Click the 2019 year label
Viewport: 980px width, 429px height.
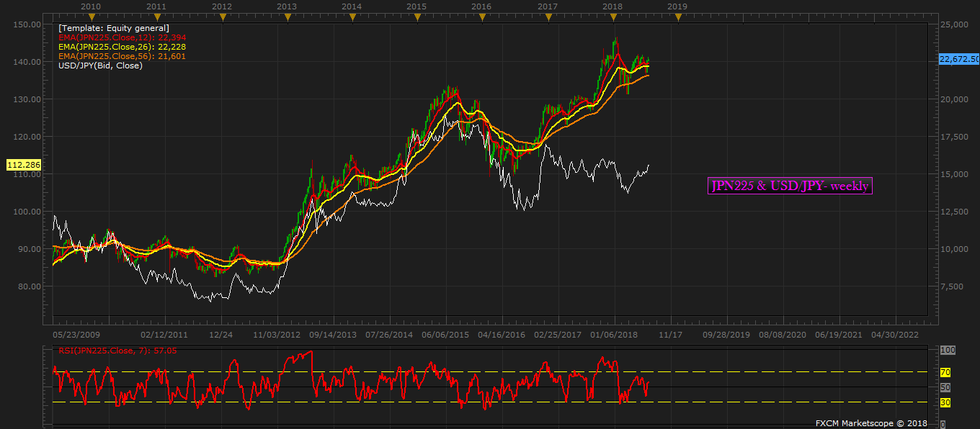(677, 6)
